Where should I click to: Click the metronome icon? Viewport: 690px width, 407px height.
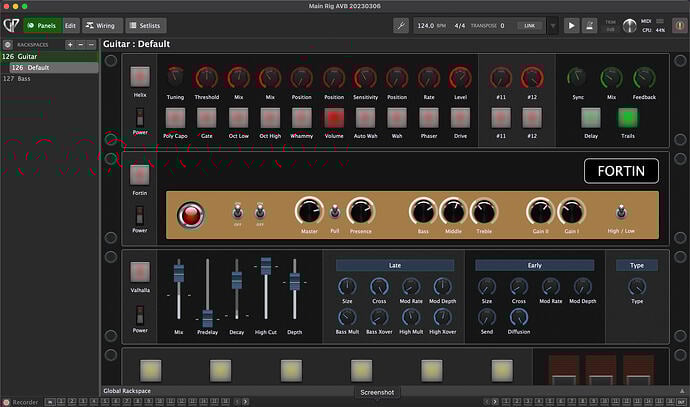(x=592, y=25)
